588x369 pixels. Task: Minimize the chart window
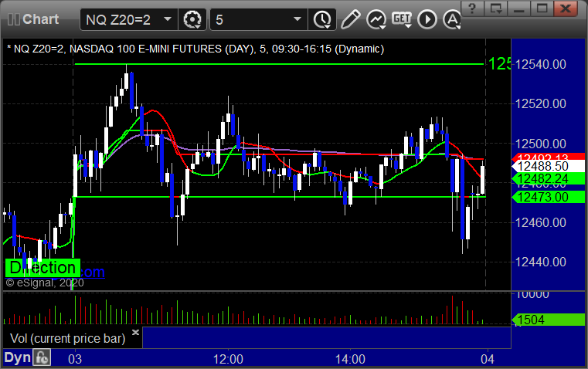click(519, 8)
